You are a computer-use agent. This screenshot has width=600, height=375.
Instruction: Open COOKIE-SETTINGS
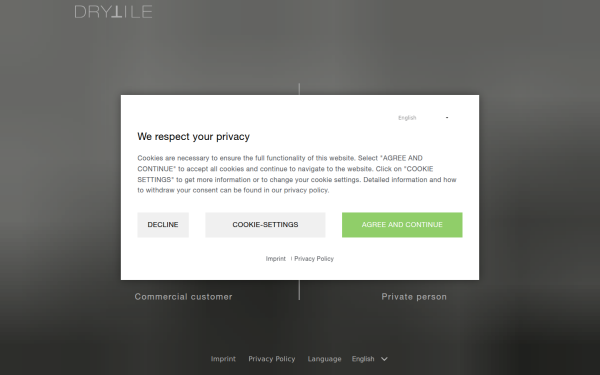coord(265,225)
